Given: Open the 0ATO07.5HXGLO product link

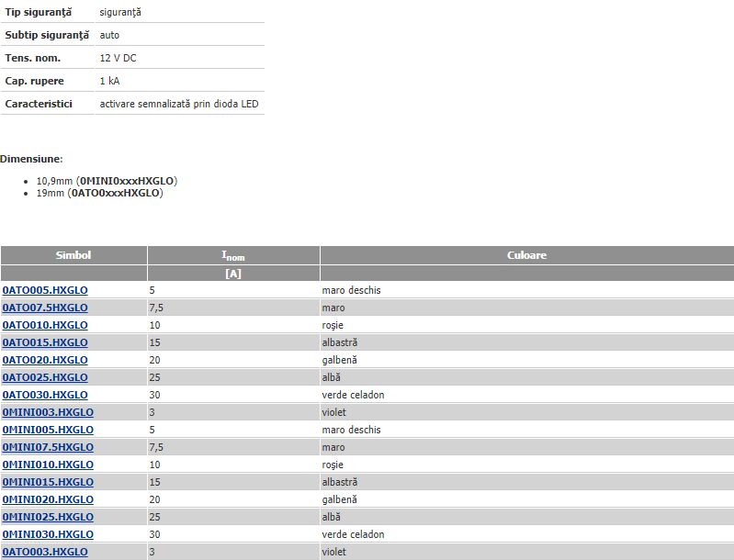Looking at the screenshot, I should pos(45,308).
